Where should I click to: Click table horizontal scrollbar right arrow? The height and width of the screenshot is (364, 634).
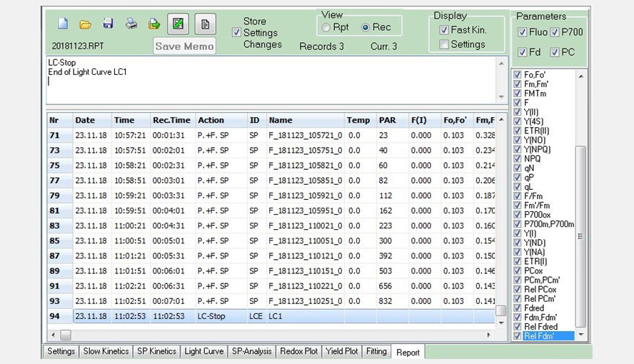488,335
